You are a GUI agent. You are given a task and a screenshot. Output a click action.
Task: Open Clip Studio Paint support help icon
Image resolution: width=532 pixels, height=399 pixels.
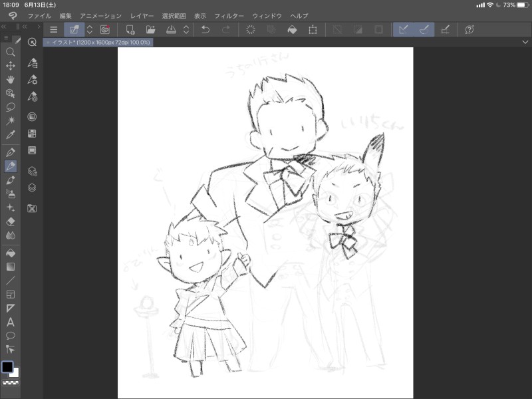pyautogui.click(x=469, y=30)
